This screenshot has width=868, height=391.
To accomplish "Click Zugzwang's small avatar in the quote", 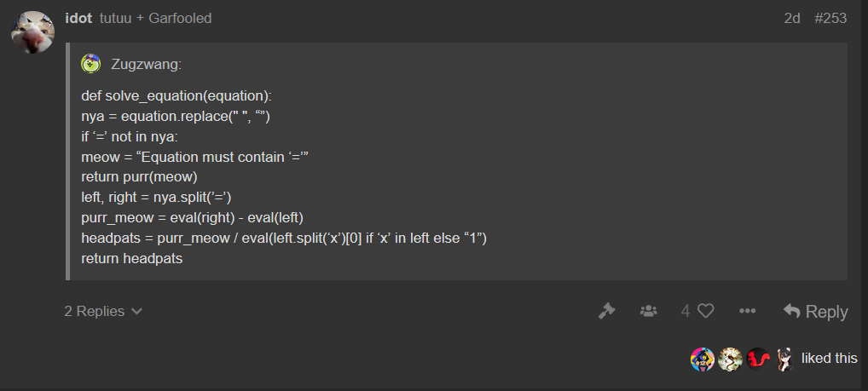I will pos(90,64).
